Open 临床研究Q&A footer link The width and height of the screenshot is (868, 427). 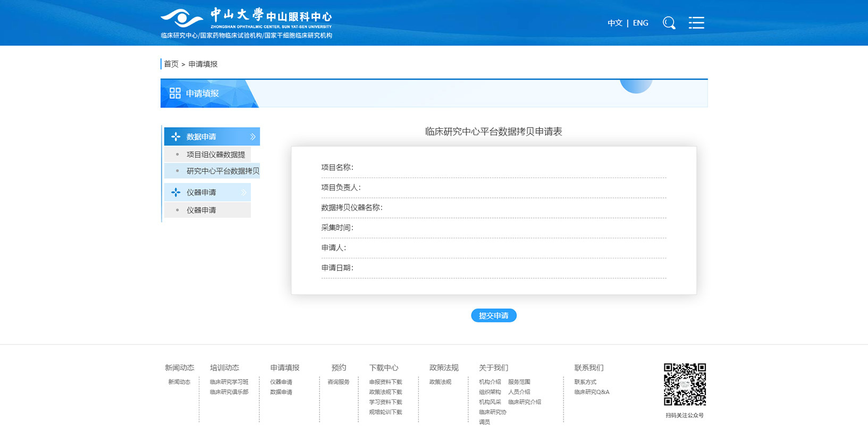tap(592, 392)
